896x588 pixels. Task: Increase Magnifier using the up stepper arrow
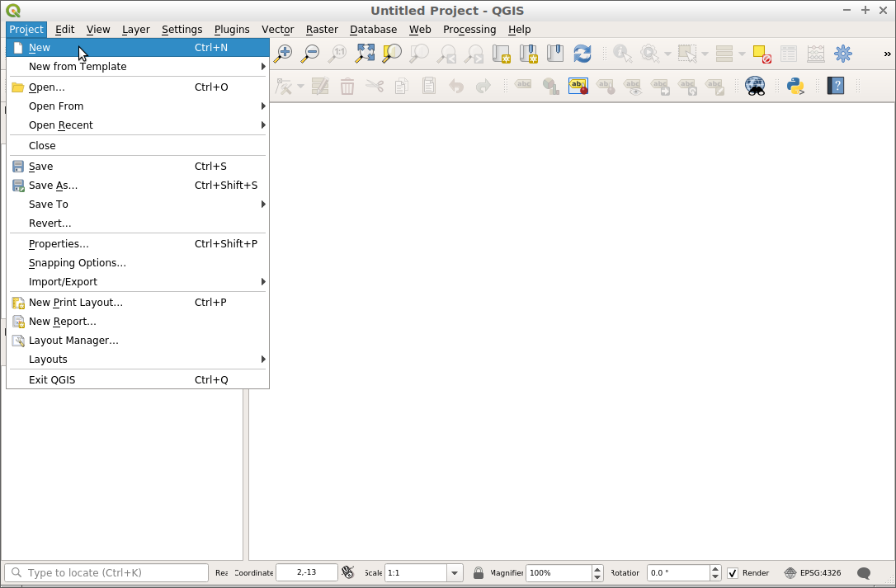tap(597, 568)
